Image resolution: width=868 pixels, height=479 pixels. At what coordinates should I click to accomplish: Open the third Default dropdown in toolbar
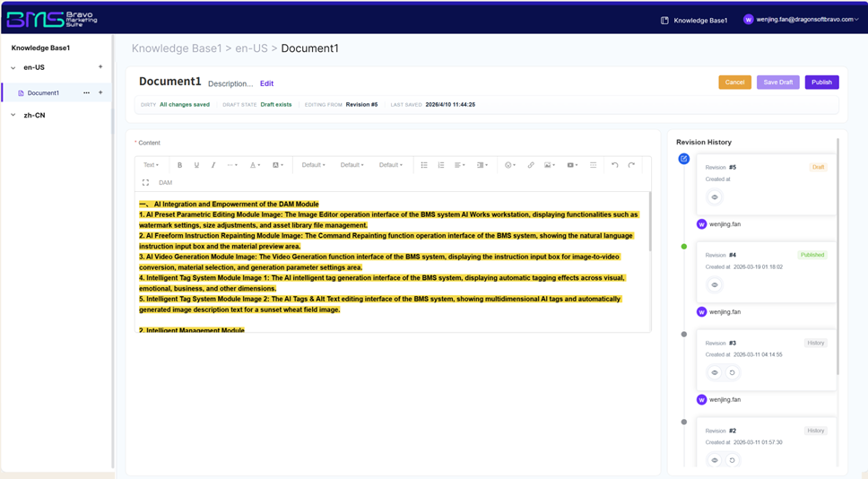coord(390,165)
